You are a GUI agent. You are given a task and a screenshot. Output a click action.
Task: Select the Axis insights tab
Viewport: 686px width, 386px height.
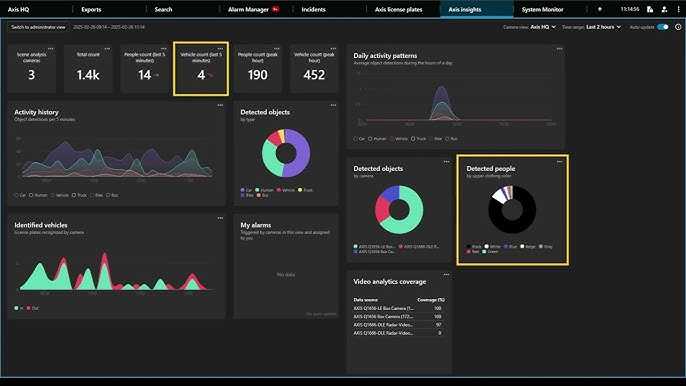(x=465, y=9)
